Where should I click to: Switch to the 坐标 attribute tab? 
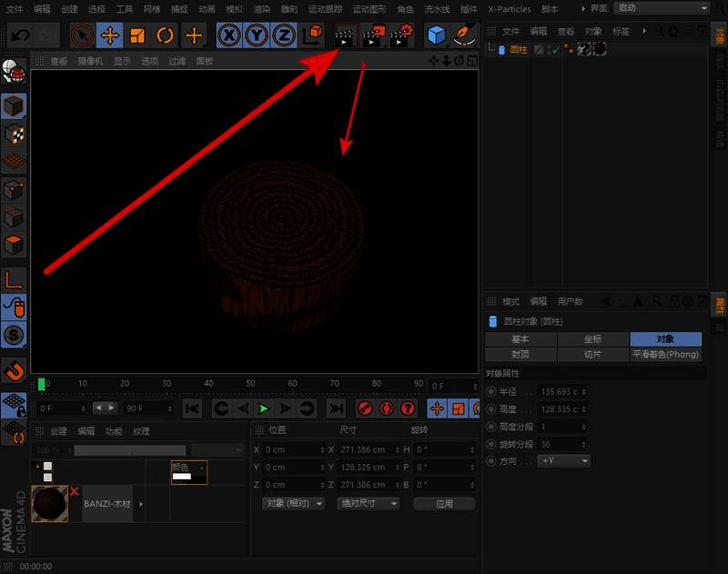coord(592,339)
